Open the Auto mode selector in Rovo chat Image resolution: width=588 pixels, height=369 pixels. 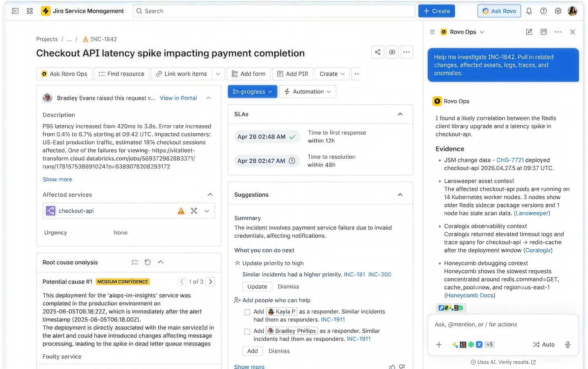coord(544,344)
